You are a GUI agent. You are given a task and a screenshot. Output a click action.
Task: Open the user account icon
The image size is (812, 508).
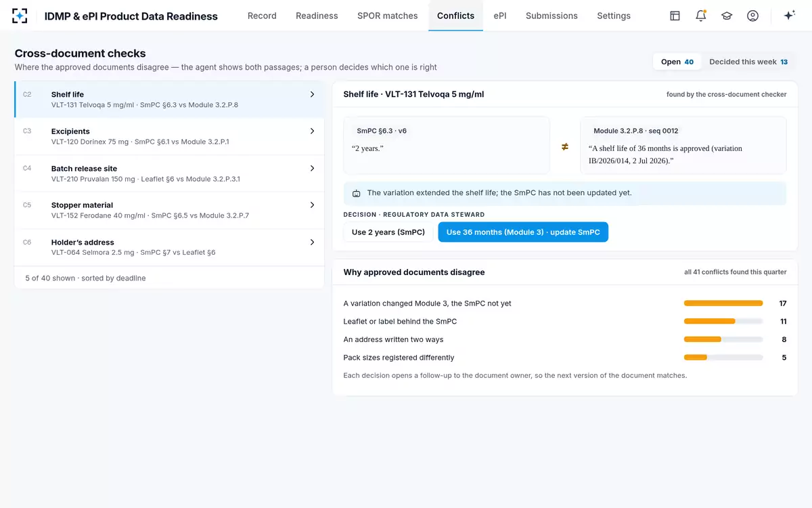click(x=752, y=16)
